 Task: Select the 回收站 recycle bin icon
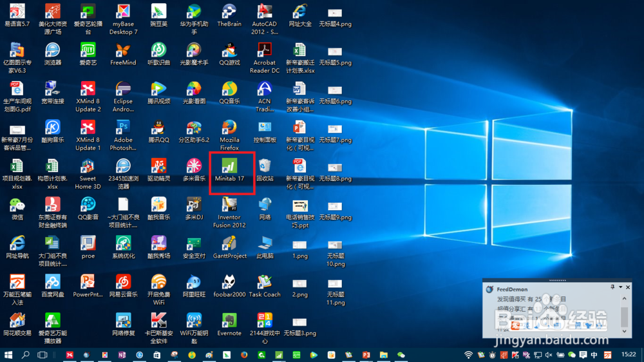point(265,169)
